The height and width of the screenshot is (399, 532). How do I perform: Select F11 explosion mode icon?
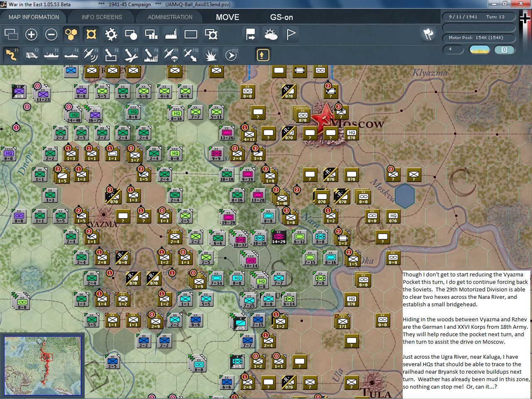tap(211, 55)
